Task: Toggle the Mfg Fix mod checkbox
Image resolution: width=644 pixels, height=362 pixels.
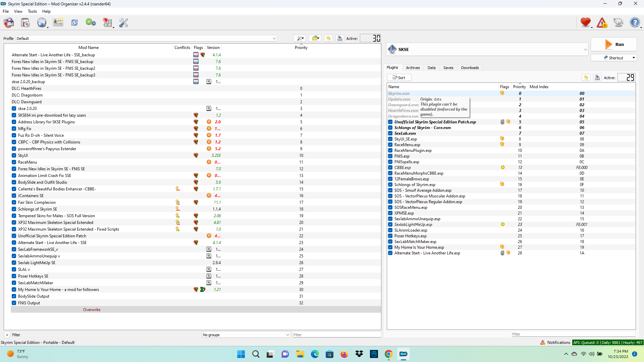Action: [14, 129]
